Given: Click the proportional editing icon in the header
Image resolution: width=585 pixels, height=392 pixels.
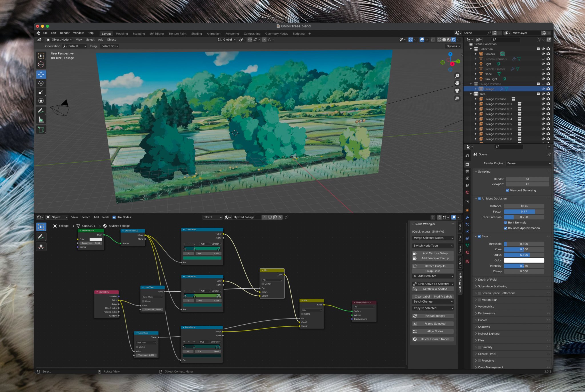Looking at the screenshot, I should (x=264, y=40).
